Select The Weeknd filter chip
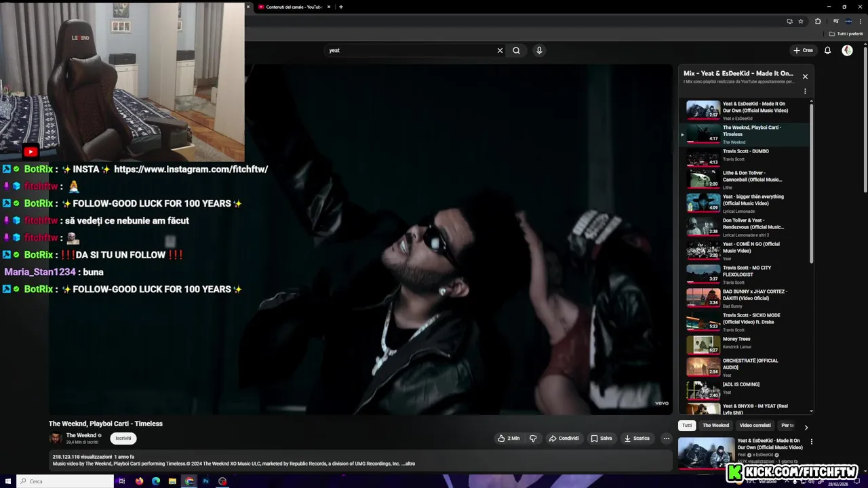 (x=715, y=426)
